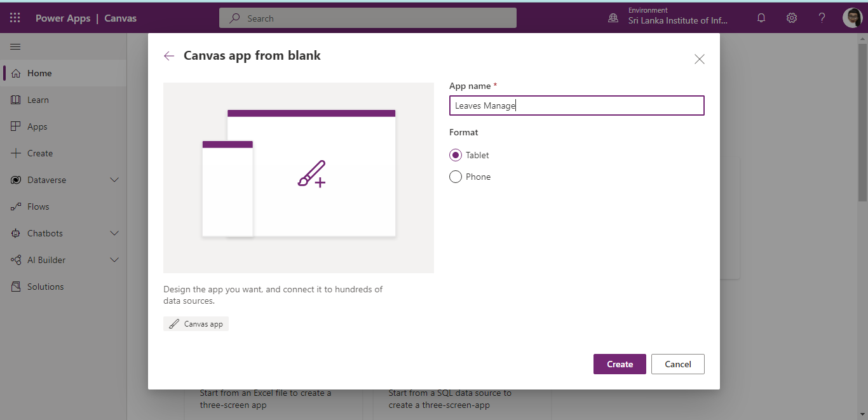Open notifications bell icon
The image size is (868, 420).
[x=761, y=18]
